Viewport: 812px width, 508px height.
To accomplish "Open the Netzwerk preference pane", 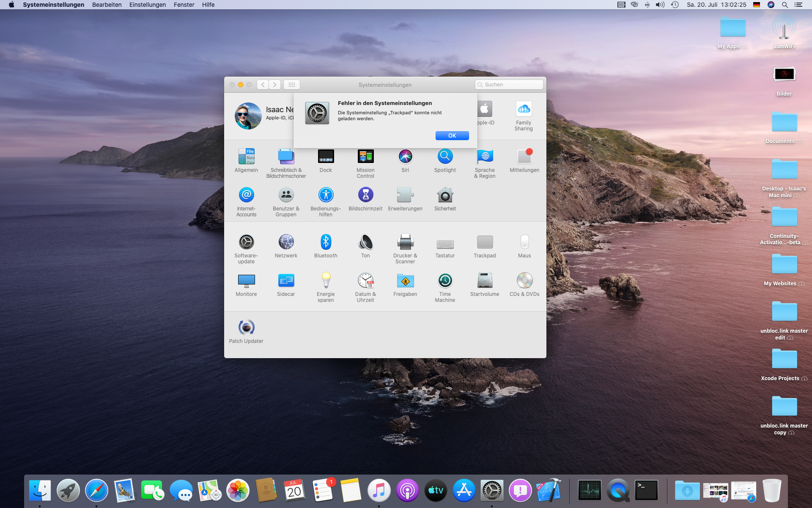I will [x=286, y=243].
